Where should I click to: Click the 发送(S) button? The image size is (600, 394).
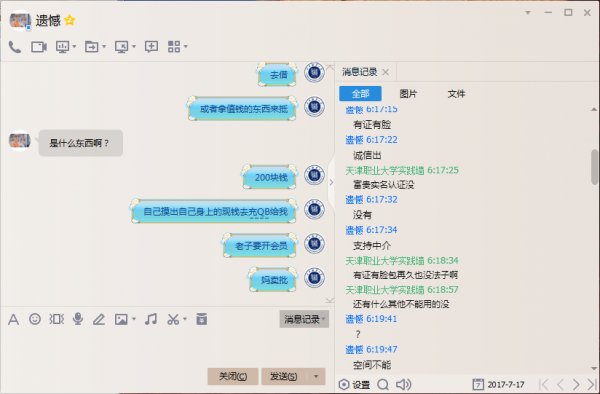pyautogui.click(x=283, y=376)
